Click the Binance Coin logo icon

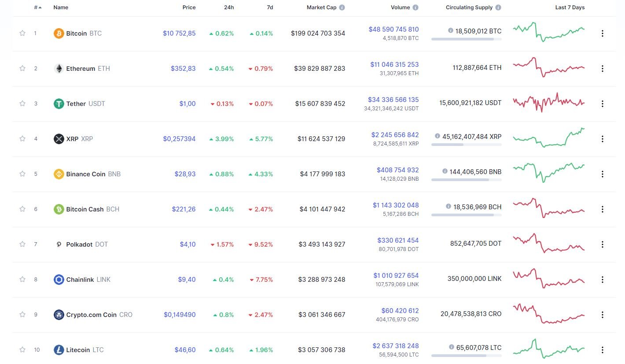tap(59, 174)
